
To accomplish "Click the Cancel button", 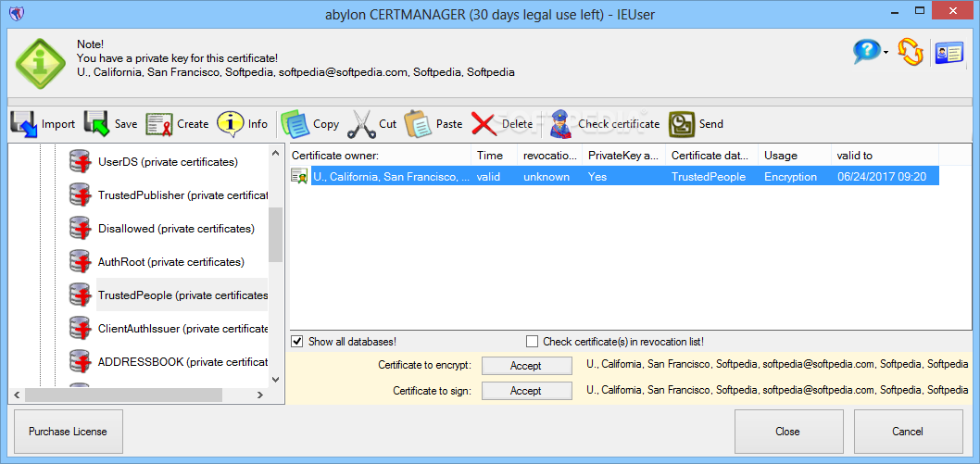I will click(x=908, y=432).
